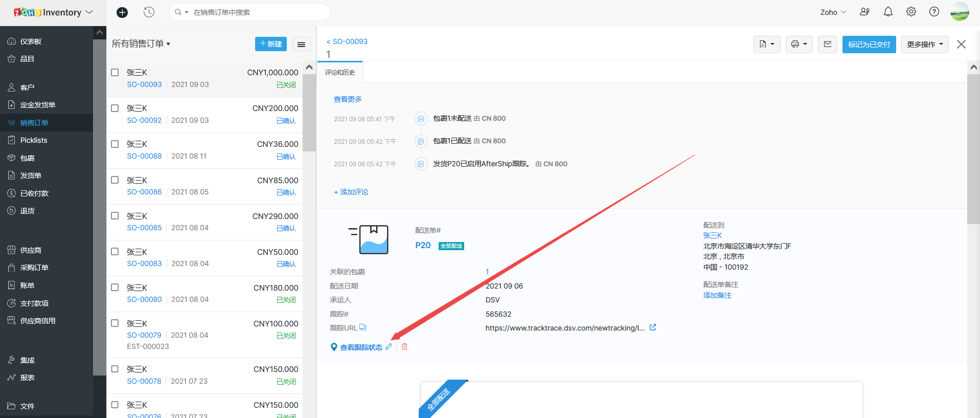Switch to the 评论和历史 tab
Image resolution: width=980 pixels, height=418 pixels.
click(x=340, y=73)
